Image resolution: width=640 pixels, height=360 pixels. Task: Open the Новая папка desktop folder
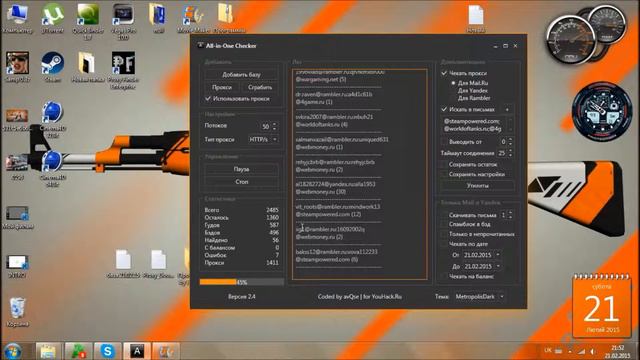point(87,67)
